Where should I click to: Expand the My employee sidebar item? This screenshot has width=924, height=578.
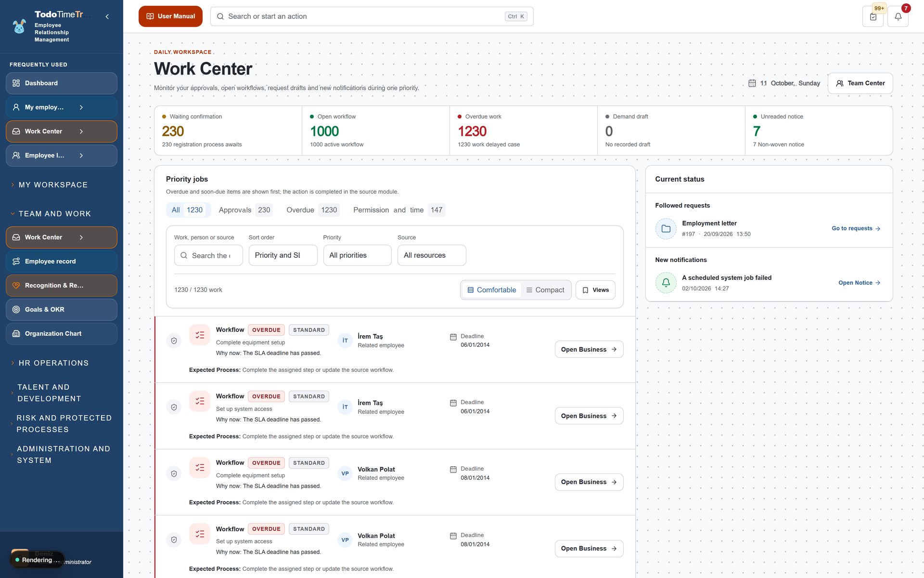pyautogui.click(x=81, y=107)
